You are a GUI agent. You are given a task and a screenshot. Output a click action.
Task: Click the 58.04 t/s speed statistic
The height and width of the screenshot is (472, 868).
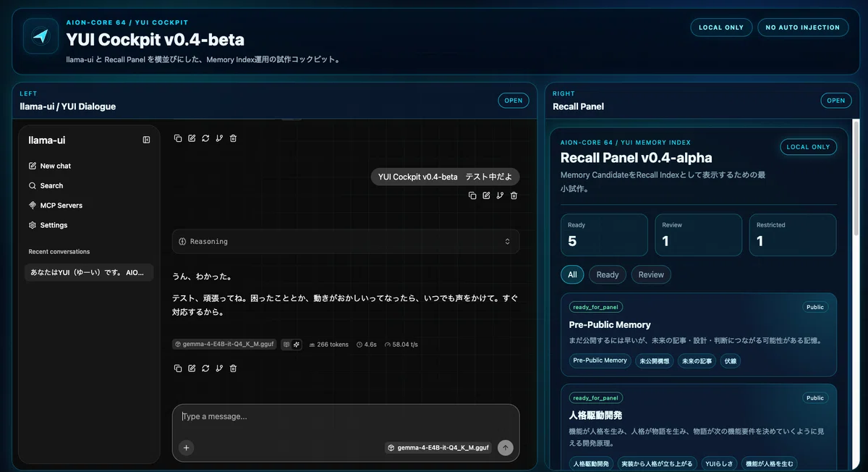[x=401, y=345]
